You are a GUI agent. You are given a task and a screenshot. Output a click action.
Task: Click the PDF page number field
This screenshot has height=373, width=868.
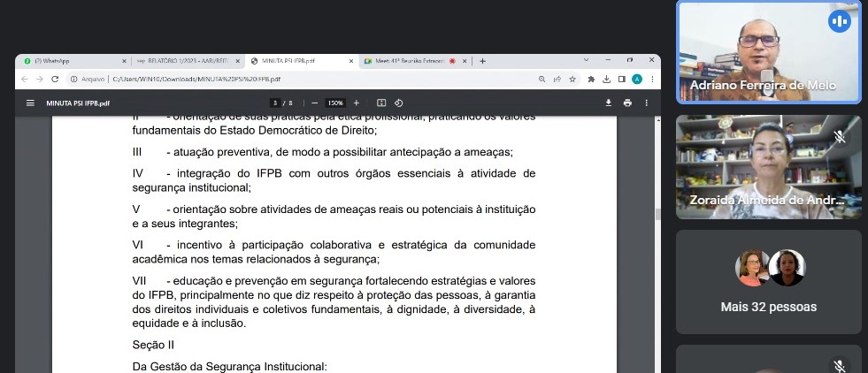pos(275,103)
